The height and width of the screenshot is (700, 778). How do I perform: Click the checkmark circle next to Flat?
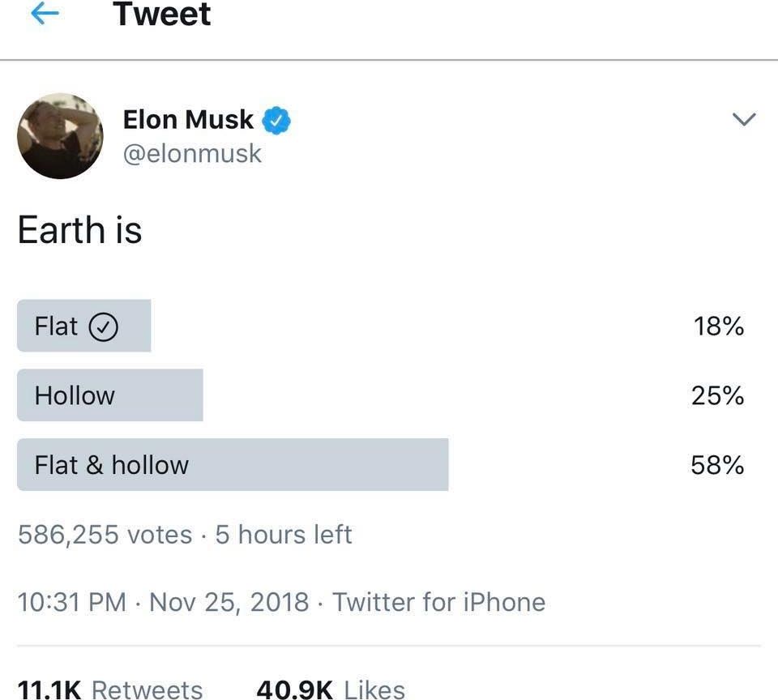[x=103, y=327]
